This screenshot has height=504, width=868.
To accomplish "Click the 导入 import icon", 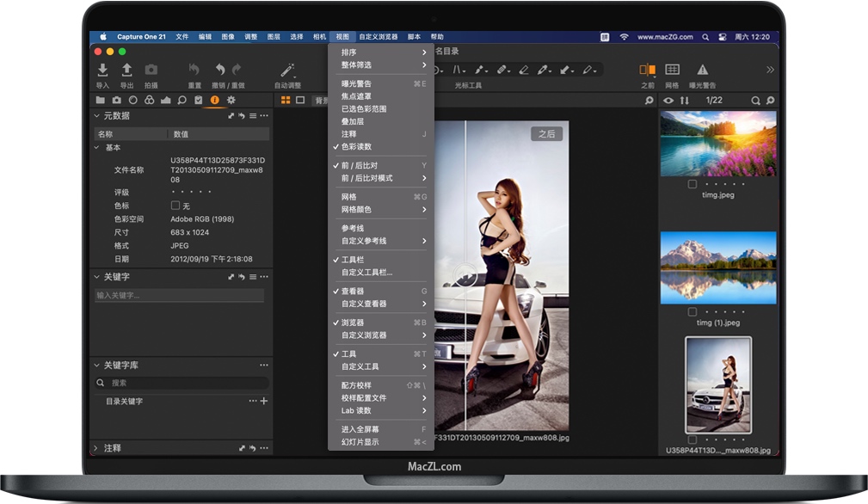I will (102, 71).
